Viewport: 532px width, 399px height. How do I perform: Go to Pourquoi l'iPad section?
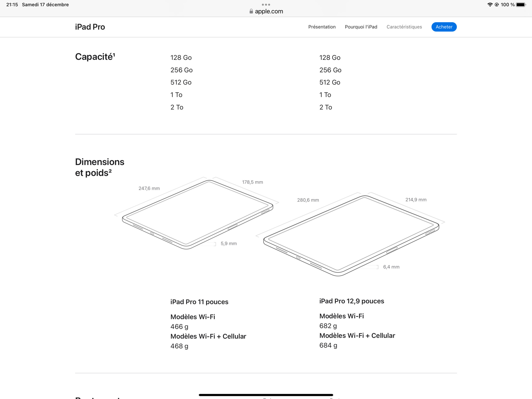(x=361, y=27)
